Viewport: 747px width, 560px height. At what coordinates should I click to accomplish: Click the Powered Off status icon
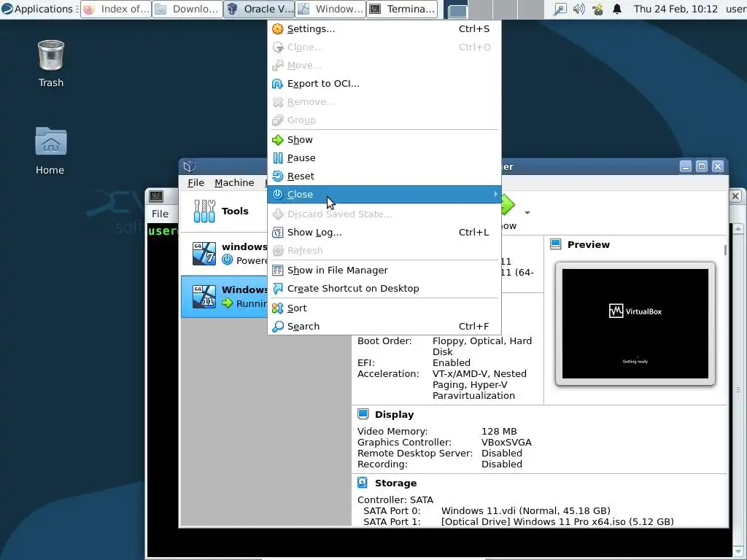point(228,260)
